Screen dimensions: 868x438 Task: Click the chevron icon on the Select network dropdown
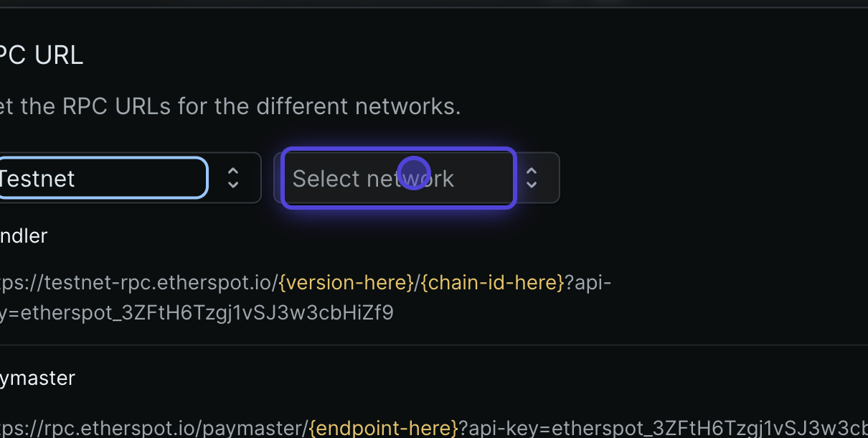pos(532,177)
